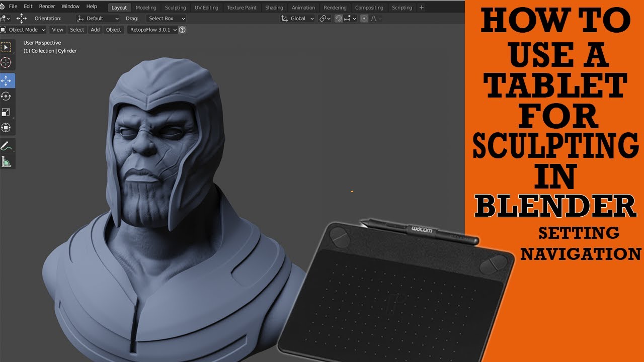644x362 pixels.
Task: Pick the Annotate tool
Action: point(7,147)
